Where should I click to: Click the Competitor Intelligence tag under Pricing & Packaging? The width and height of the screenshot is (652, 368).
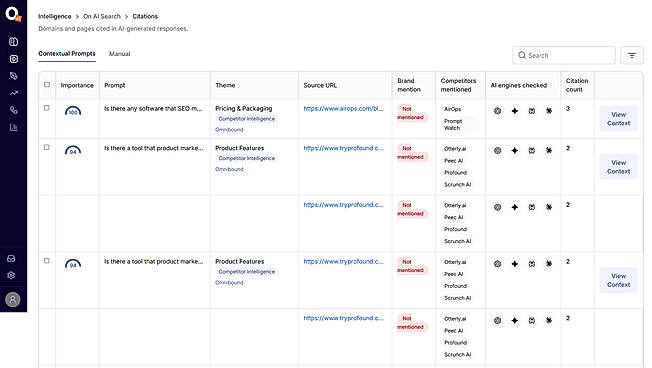pos(247,119)
